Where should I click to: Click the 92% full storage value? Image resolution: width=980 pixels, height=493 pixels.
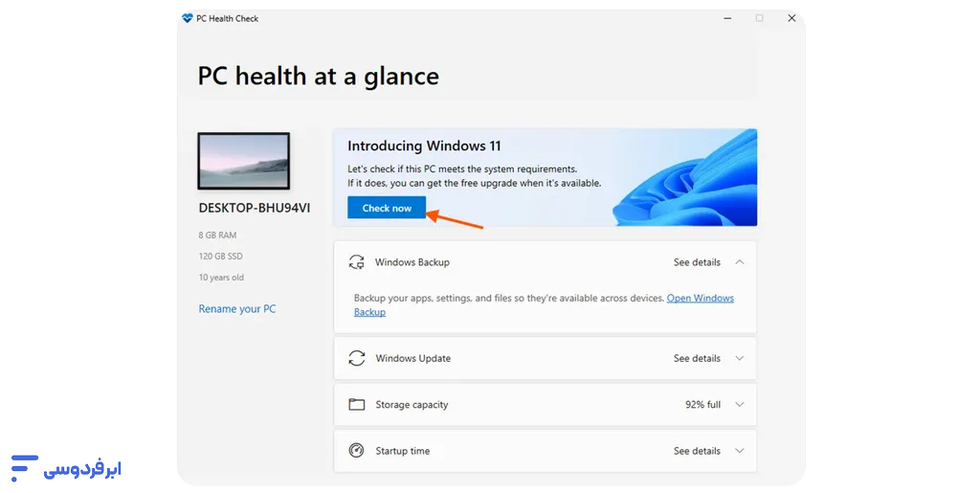(702, 405)
